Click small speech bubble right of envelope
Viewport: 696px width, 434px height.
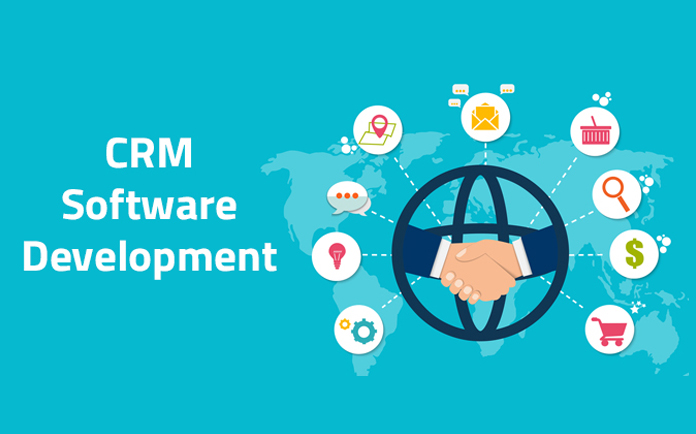(x=507, y=89)
